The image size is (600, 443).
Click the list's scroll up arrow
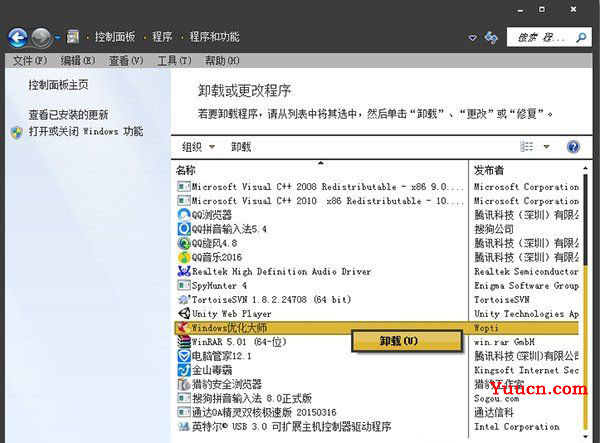585,168
